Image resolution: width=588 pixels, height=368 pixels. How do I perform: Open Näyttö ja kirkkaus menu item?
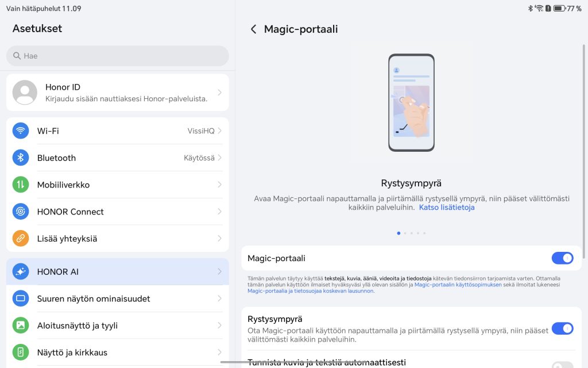72,352
